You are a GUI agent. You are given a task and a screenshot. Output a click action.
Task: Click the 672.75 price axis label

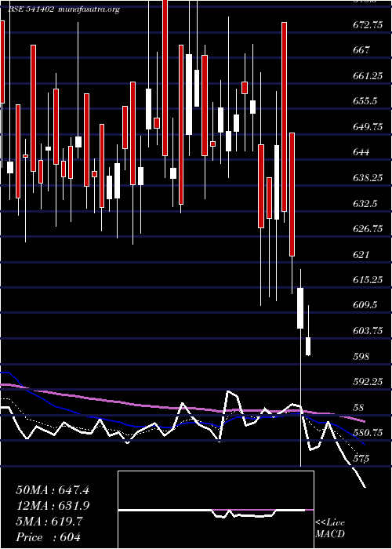(x=368, y=24)
